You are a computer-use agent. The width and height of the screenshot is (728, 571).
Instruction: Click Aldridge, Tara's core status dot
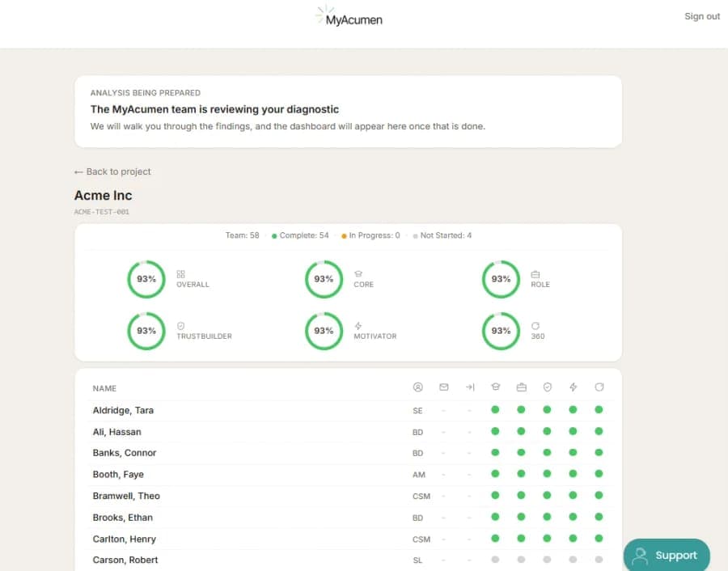pyautogui.click(x=495, y=409)
